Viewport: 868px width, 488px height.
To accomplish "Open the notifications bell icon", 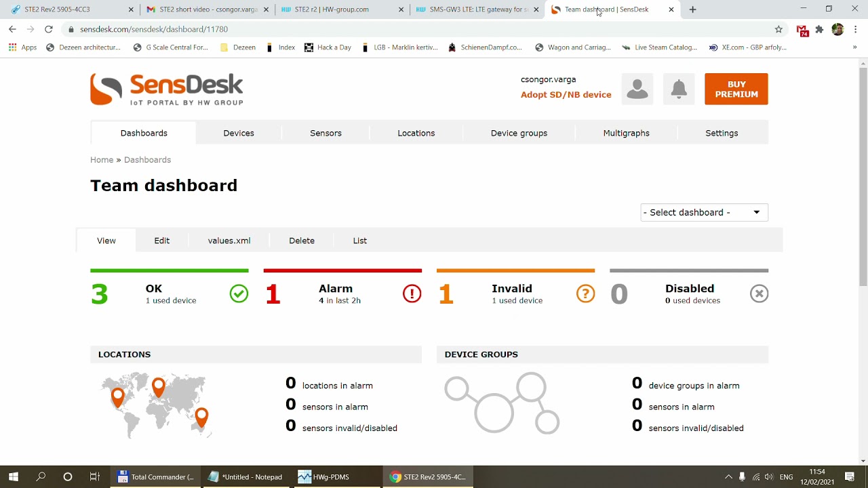I will click(679, 89).
